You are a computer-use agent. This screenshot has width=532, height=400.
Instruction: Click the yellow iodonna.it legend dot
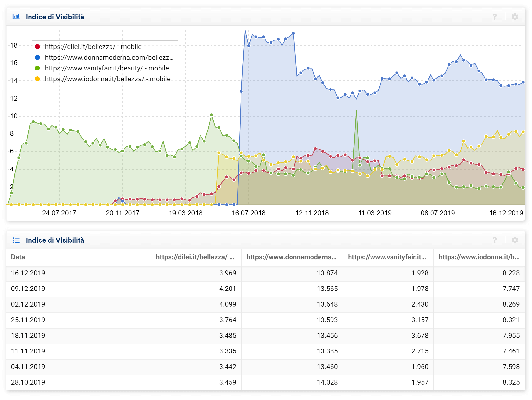37,79
